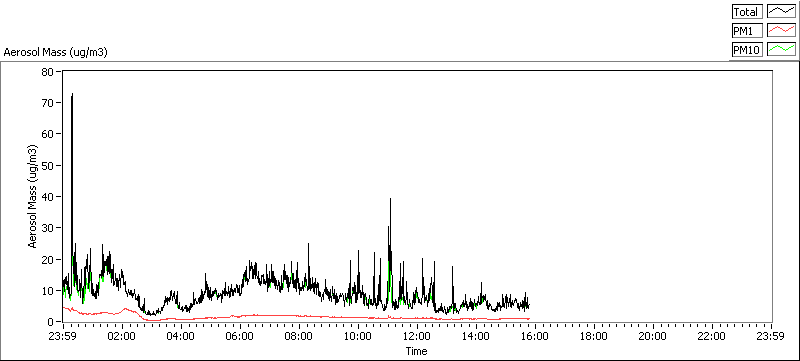Click the first 23:59 x-axis start label
Image resolution: width=800 pixels, height=361 pixels.
pos(62,336)
